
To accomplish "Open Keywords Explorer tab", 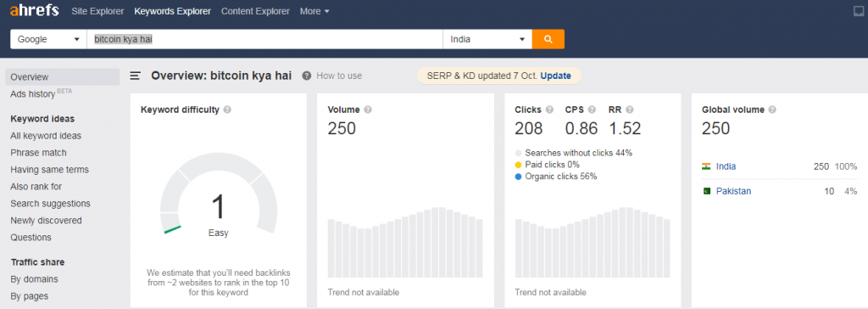I will click(173, 11).
